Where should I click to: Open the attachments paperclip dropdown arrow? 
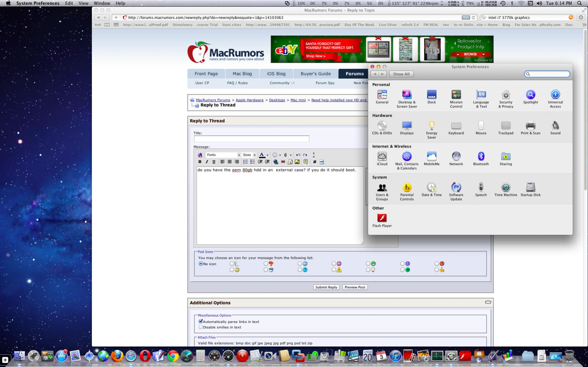[291, 155]
